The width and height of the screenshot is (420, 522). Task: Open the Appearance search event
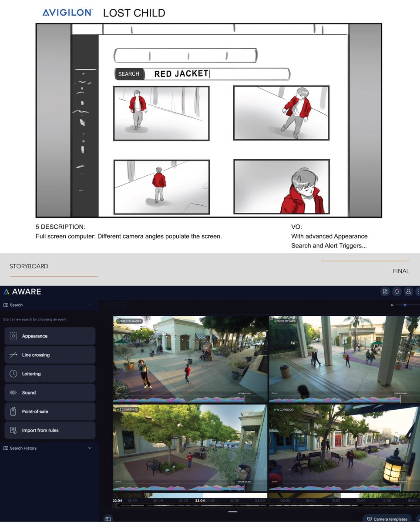click(50, 336)
